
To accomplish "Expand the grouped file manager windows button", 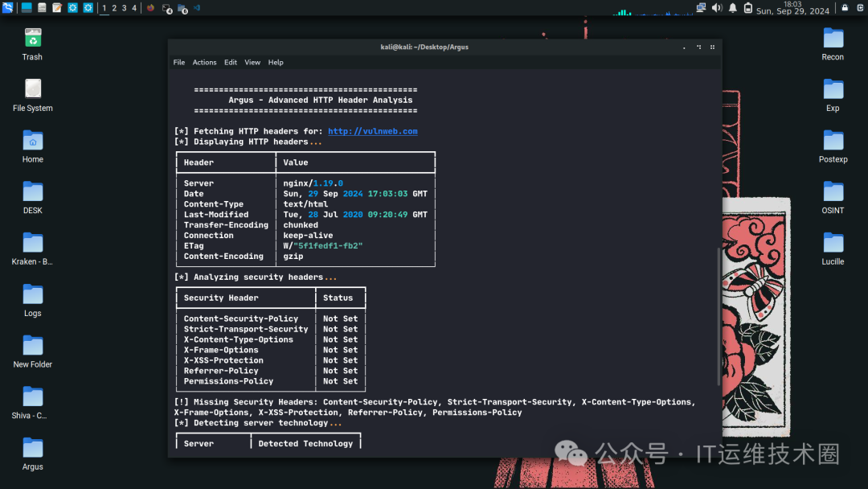I will pyautogui.click(x=182, y=8).
